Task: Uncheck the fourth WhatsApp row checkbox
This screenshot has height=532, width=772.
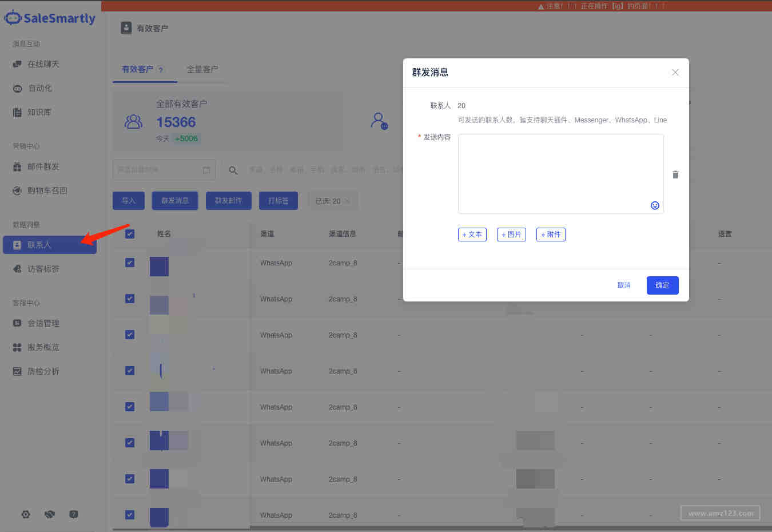Action: click(x=130, y=371)
